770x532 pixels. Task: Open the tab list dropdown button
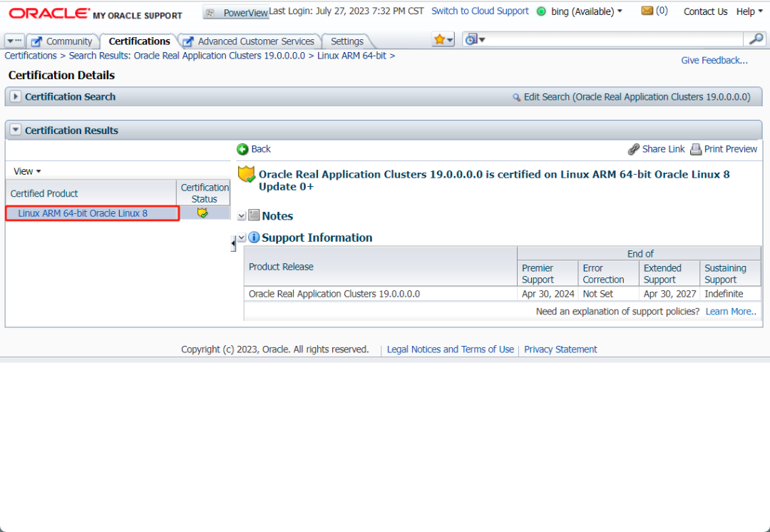pyautogui.click(x=14, y=41)
